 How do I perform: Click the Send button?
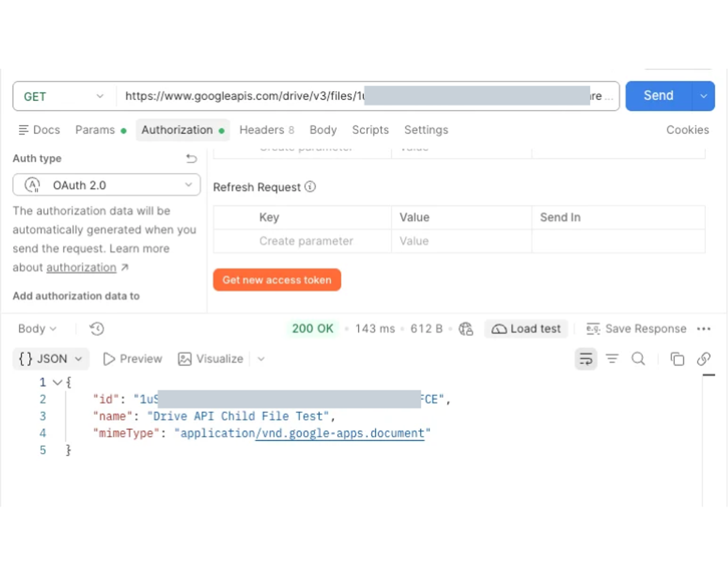point(658,96)
